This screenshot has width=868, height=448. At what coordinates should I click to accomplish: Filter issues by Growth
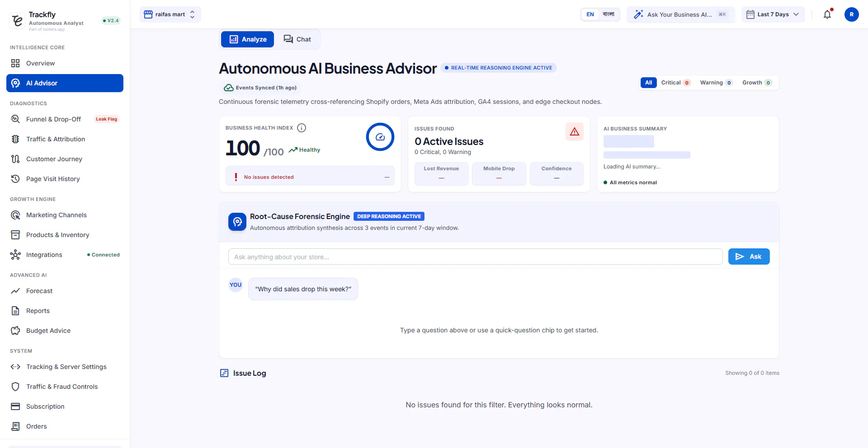757,83
